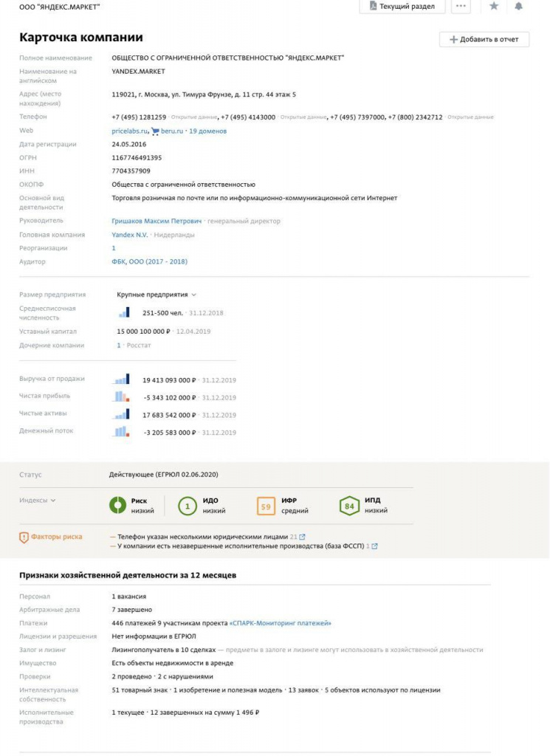The height and width of the screenshot is (756, 550).
Task: Click the star favorite icon
Action: pyautogui.click(x=494, y=6)
